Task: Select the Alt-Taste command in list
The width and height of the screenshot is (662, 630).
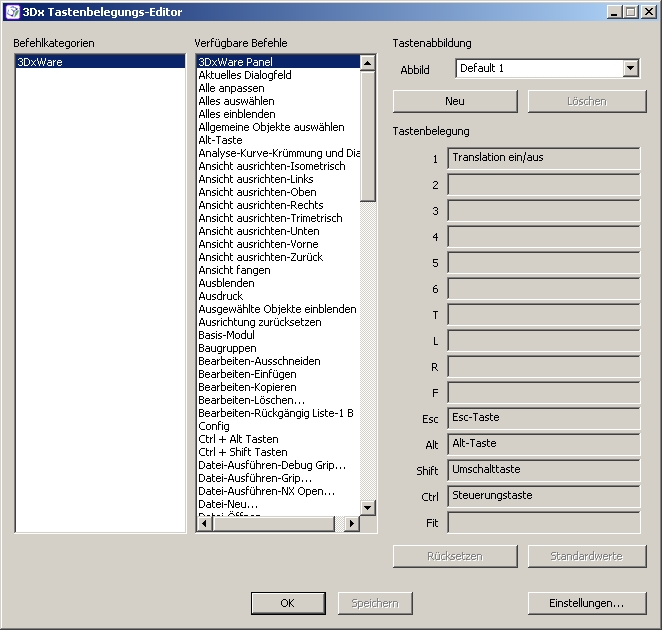Action: 278,140
